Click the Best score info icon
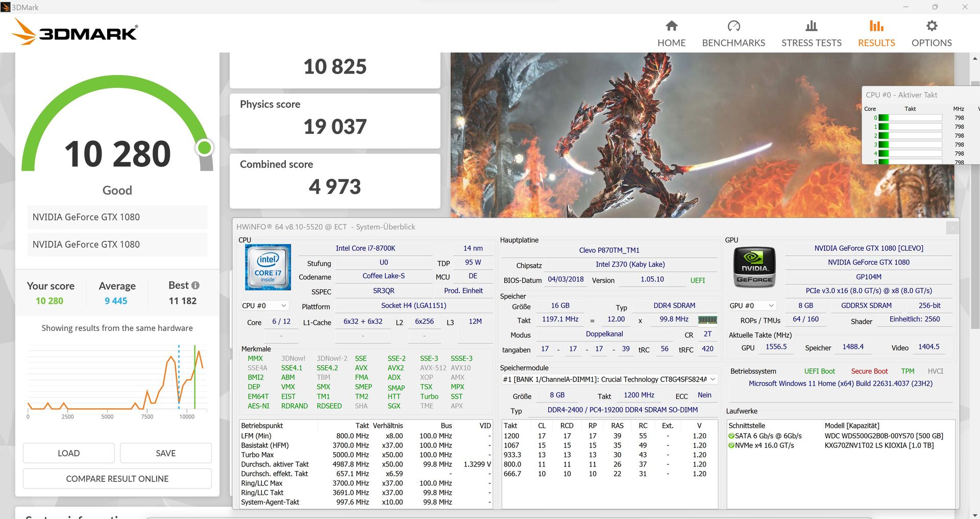Image resolution: width=980 pixels, height=519 pixels. [x=195, y=286]
